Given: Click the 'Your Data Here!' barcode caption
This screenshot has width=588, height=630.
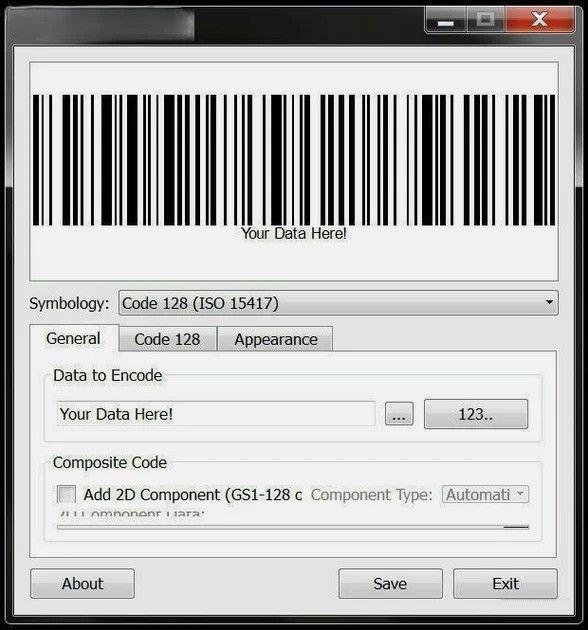Looking at the screenshot, I should pyautogui.click(x=294, y=233).
